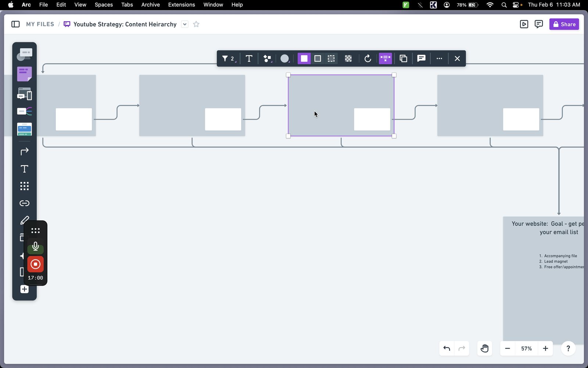
Task: Zoom in with the plus button
Action: coord(545,348)
